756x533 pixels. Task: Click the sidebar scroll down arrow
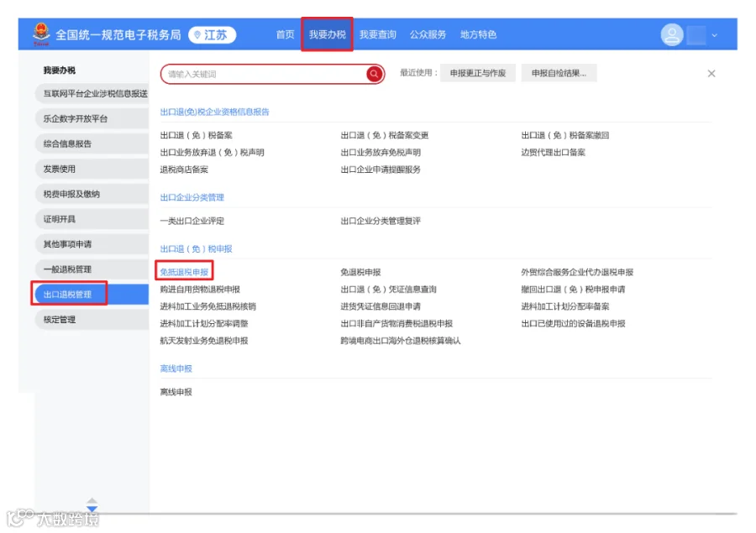92,509
